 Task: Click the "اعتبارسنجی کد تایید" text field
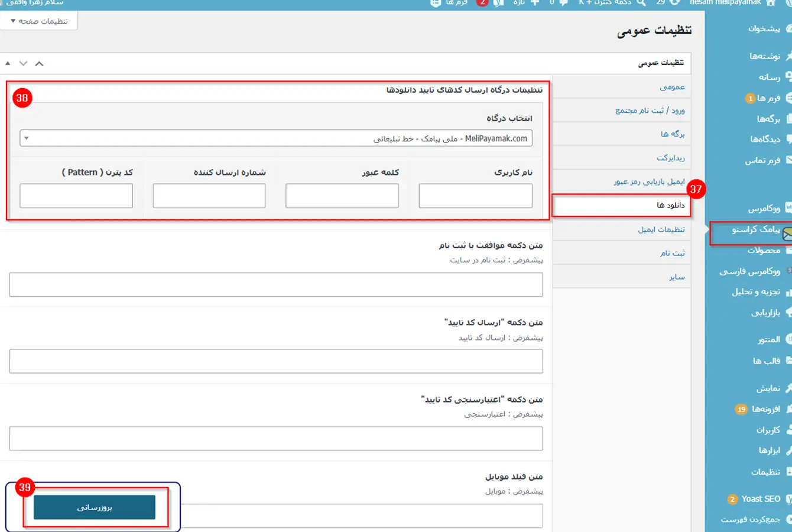[x=276, y=439]
